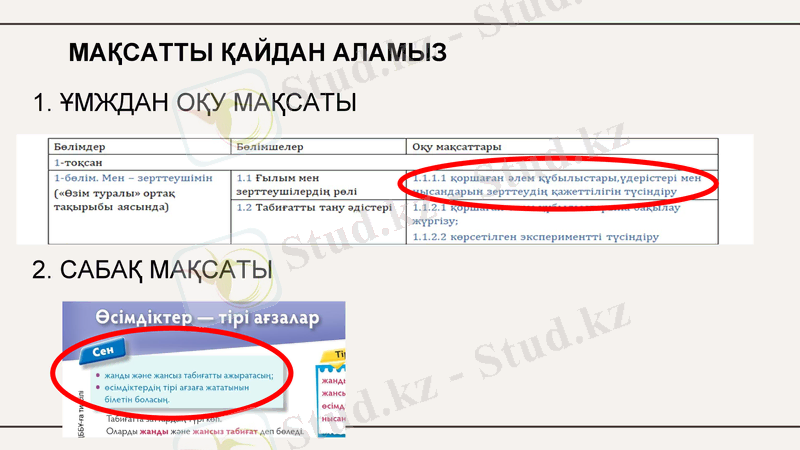This screenshot has width=800, height=450.
Task: Select the line '1. ҰМЖДАН ОҚУ МАҚСАТЫ'
Action: 194,103
